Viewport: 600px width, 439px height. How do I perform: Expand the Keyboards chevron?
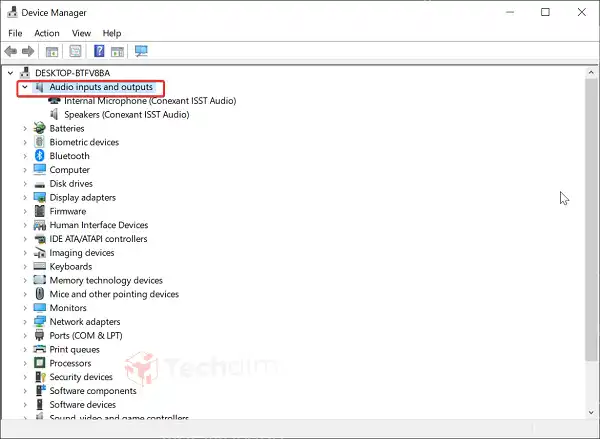(25, 266)
